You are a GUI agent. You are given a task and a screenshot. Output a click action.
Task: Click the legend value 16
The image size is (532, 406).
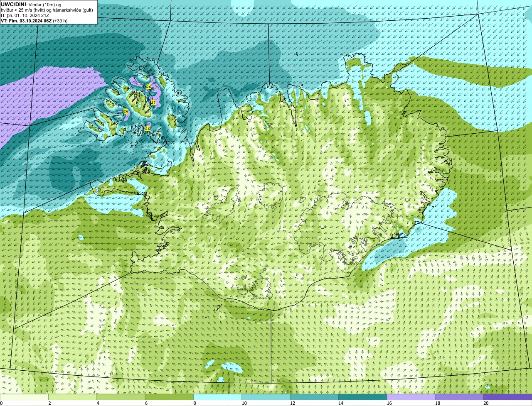389,403
